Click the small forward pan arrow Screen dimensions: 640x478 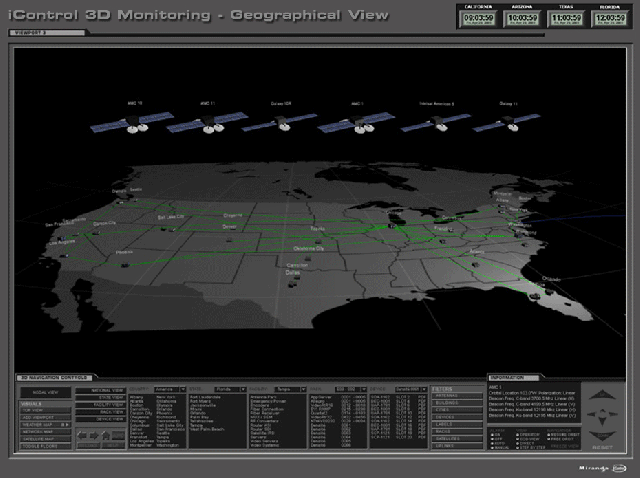602,411
